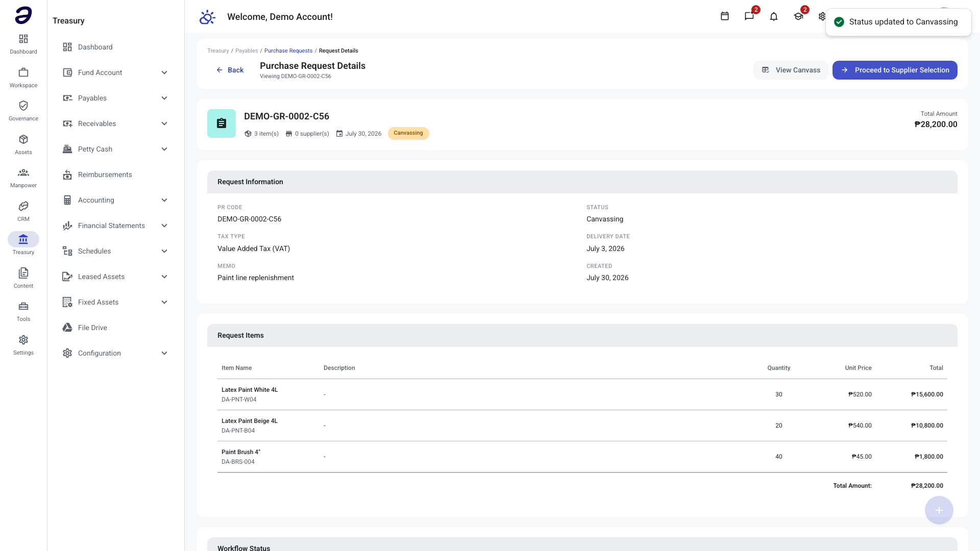This screenshot has width=980, height=551.
Task: Click the clipboard request icon tile
Action: click(222, 123)
